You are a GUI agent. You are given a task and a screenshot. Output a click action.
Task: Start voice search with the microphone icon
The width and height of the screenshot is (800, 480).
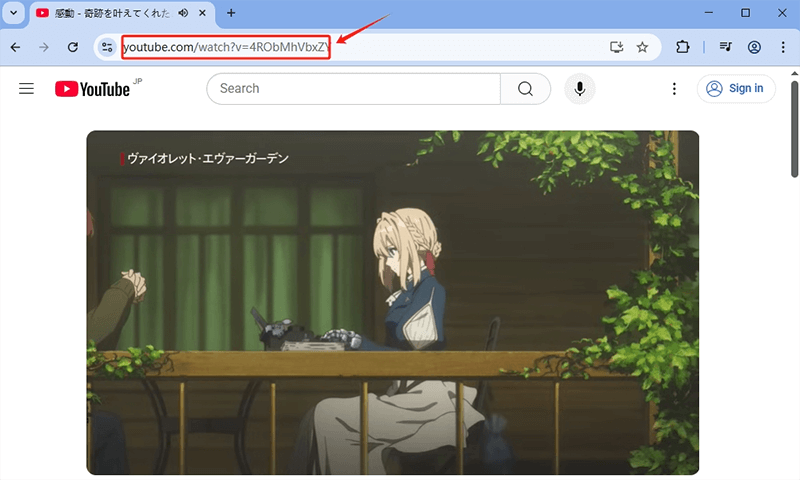(579, 89)
